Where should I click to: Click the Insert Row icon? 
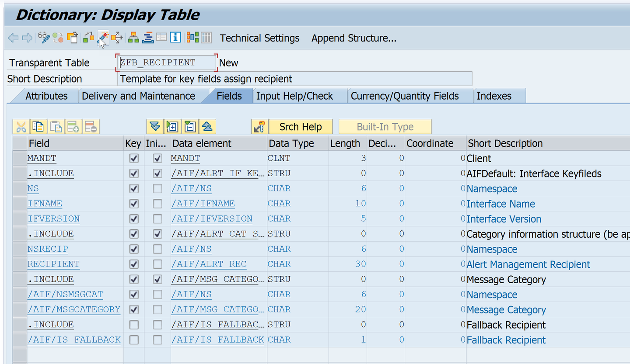73,127
